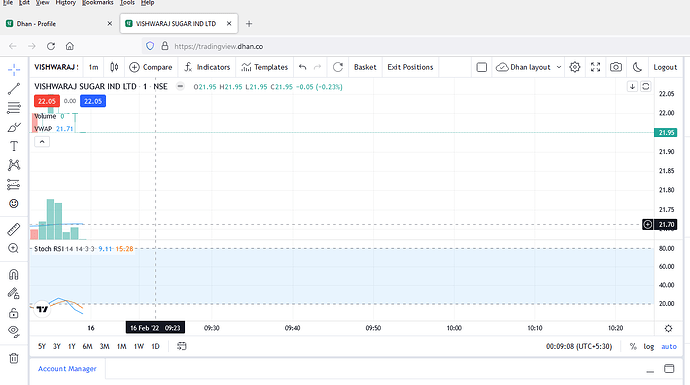Select the ruler measure tool
This screenshot has width=690, height=385.
pyautogui.click(x=14, y=229)
